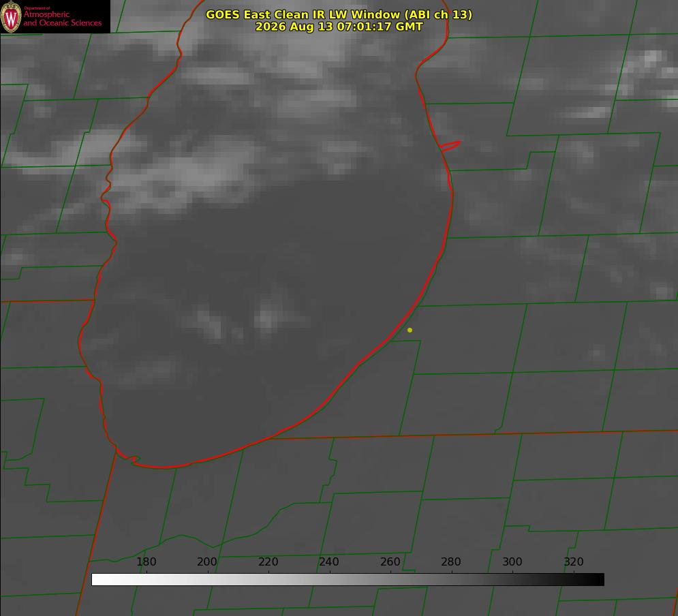
Task: Click the red hook at lake's southwest tip
Action: tap(128, 457)
